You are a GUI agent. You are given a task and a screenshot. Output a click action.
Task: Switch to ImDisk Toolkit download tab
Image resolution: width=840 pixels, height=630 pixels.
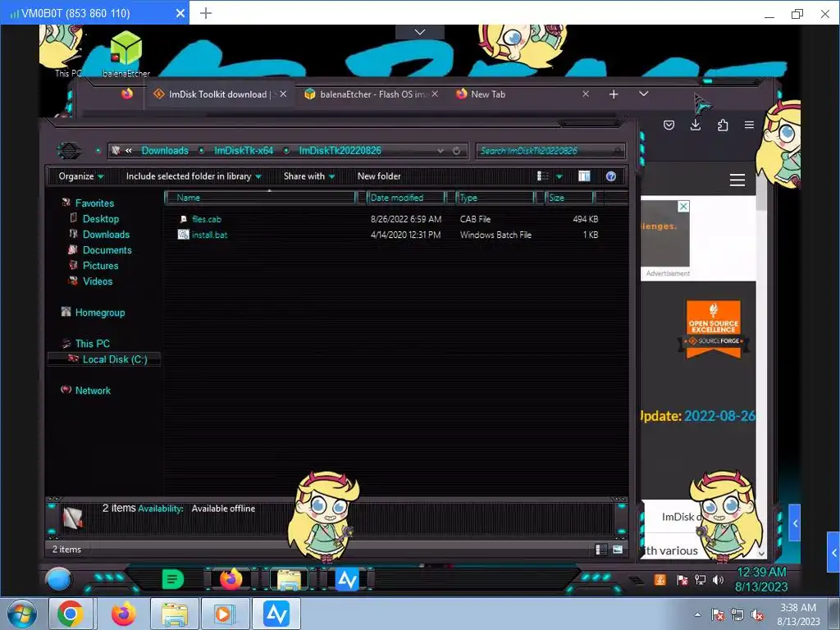[217, 94]
